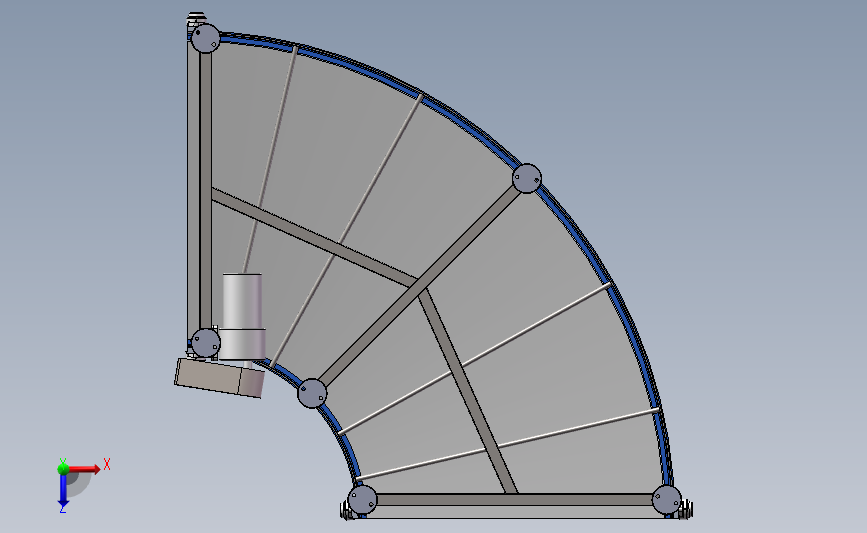The width and height of the screenshot is (867, 533).
Task: Select the round disc at the middle of the outer blue arc
Action: [527, 178]
